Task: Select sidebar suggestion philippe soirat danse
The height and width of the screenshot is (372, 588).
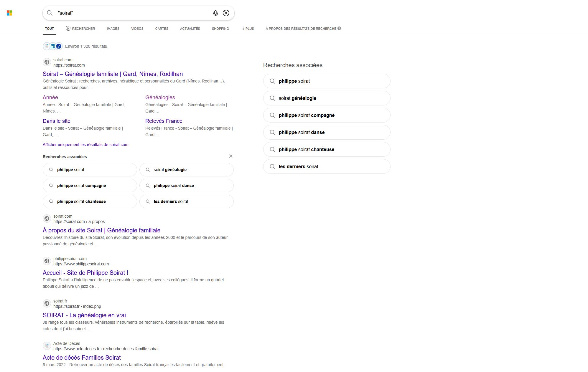Action: [327, 132]
